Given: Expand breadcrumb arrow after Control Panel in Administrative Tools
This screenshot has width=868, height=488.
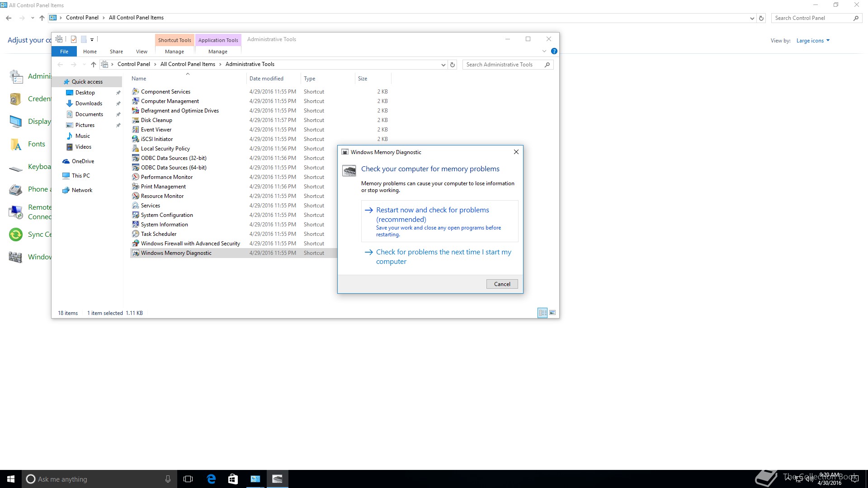Looking at the screenshot, I should (x=155, y=64).
